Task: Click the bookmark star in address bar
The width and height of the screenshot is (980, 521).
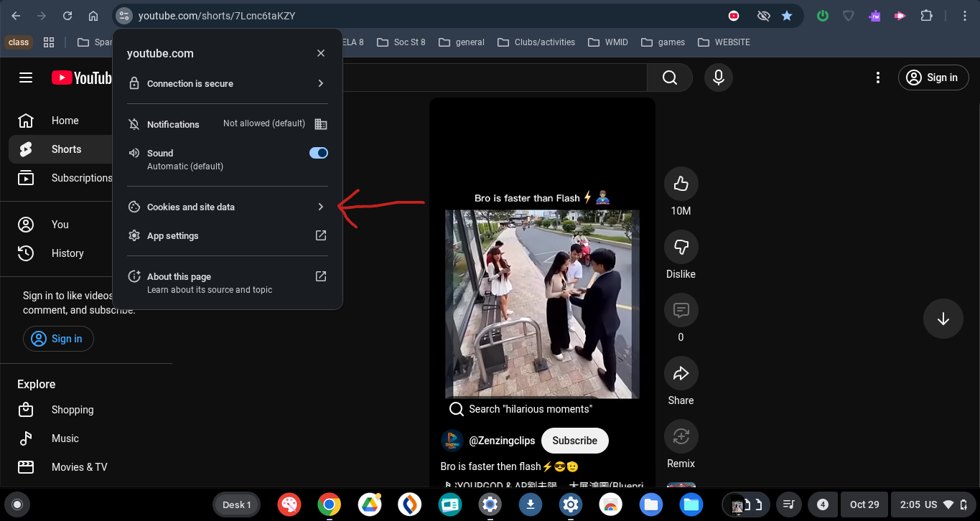Action: (787, 16)
